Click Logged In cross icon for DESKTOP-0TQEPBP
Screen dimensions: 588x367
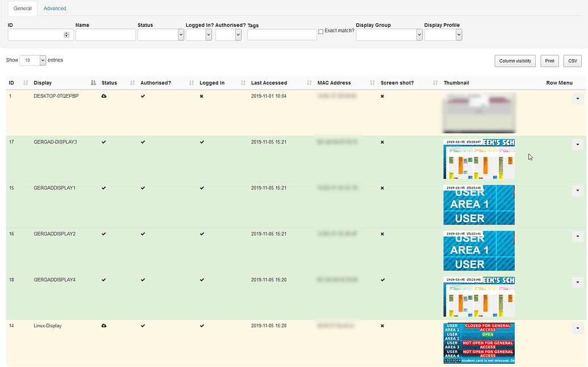(x=202, y=97)
